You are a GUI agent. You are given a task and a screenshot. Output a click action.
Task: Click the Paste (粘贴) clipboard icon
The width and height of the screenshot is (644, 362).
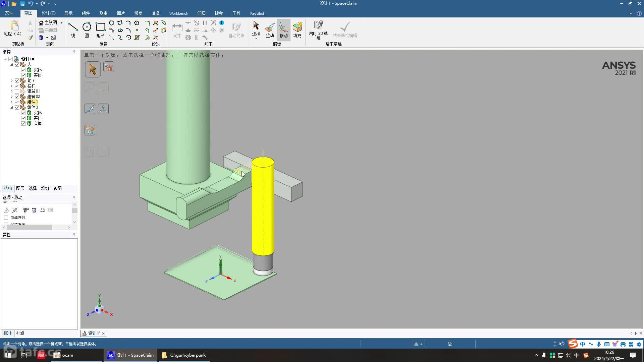click(x=14, y=26)
